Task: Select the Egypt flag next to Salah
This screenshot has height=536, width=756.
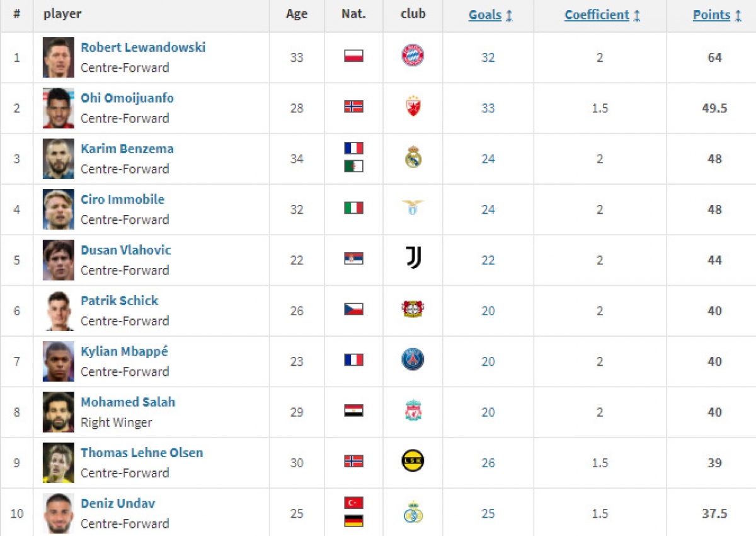Action: click(353, 411)
